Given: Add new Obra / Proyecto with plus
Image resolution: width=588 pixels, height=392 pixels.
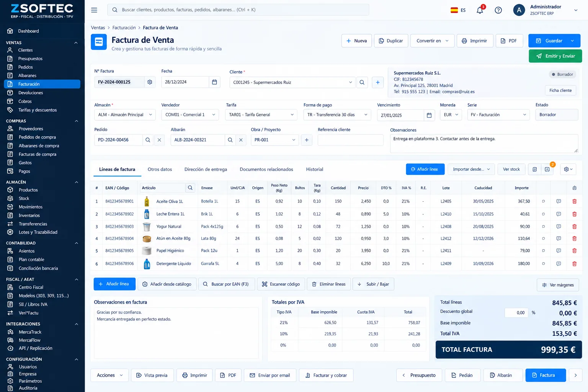Looking at the screenshot, I should tap(307, 140).
